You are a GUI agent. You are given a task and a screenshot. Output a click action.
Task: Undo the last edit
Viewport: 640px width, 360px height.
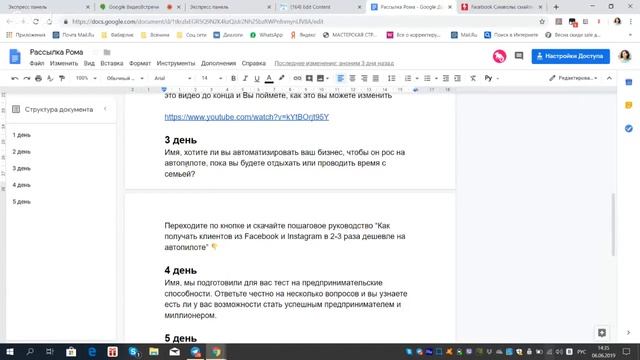(15, 78)
